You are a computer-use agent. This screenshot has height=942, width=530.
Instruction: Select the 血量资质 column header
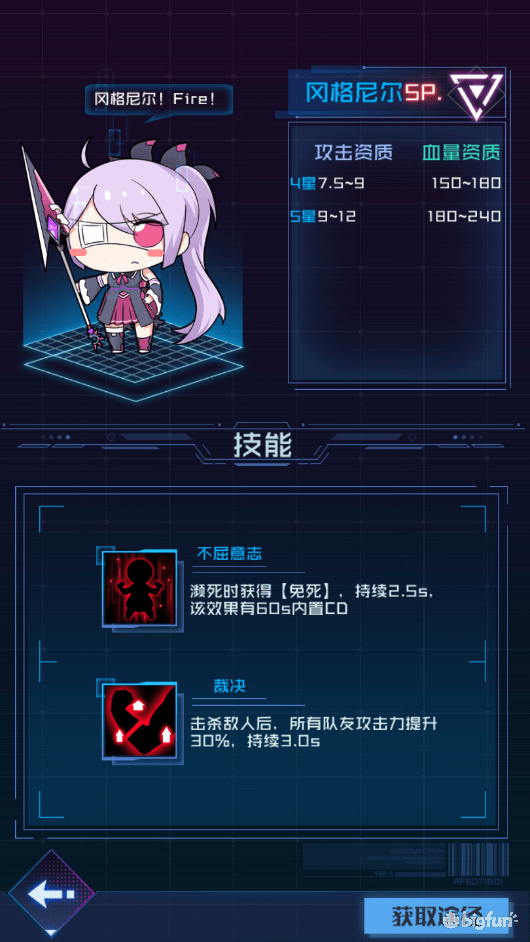tap(460, 153)
